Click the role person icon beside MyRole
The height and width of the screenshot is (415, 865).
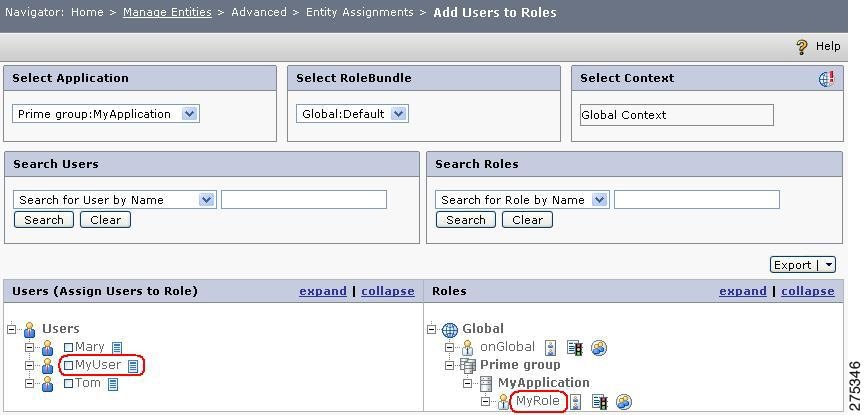pyautogui.click(x=503, y=402)
